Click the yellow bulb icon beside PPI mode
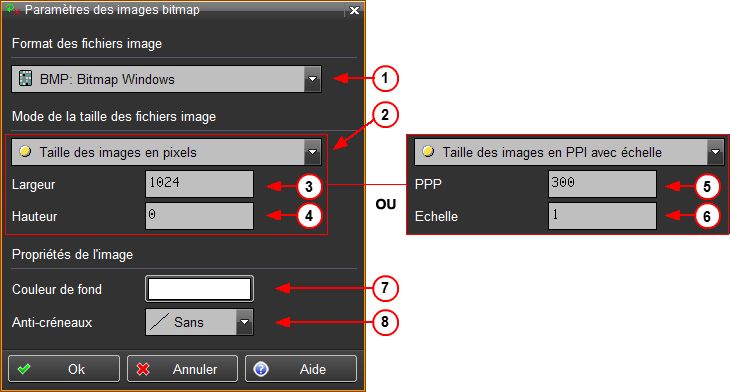This screenshot has width=730, height=392. [x=428, y=151]
